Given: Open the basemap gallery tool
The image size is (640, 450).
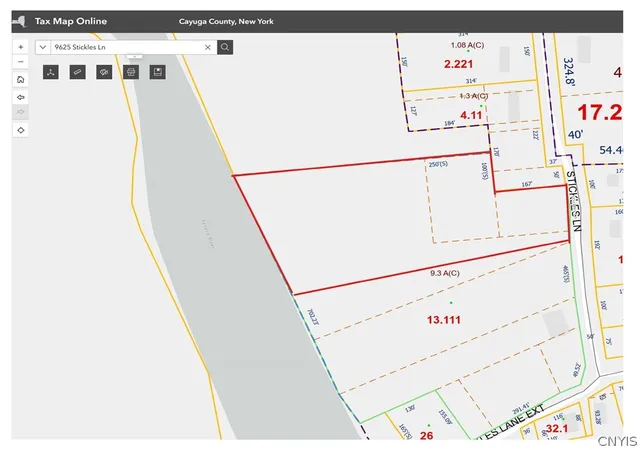Looking at the screenshot, I should 104,72.
